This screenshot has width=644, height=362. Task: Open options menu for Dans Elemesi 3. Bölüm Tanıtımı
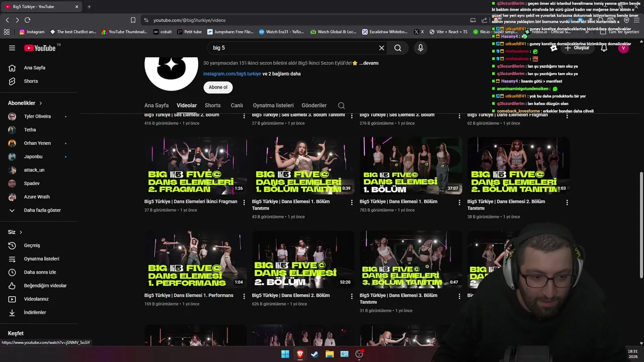[459, 297]
